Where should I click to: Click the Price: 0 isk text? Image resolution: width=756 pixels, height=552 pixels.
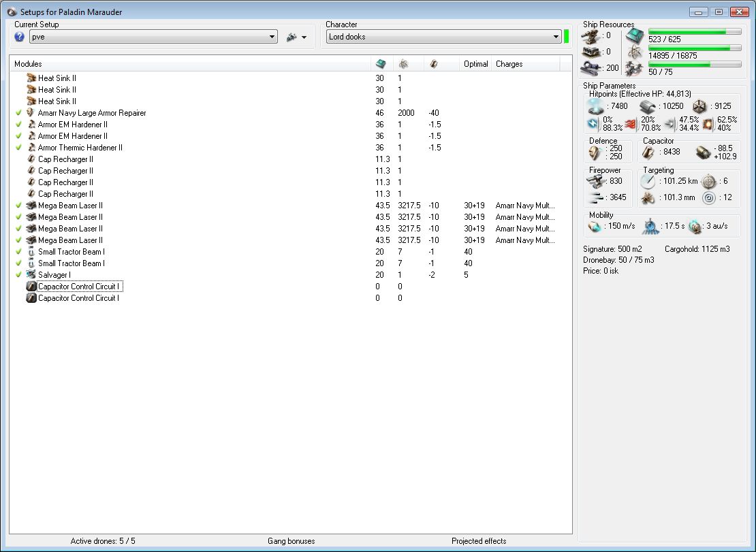pyautogui.click(x=601, y=271)
